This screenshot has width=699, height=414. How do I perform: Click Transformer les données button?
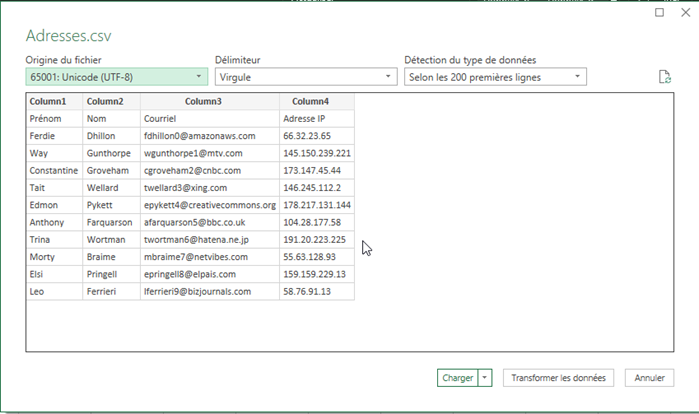[x=558, y=377]
